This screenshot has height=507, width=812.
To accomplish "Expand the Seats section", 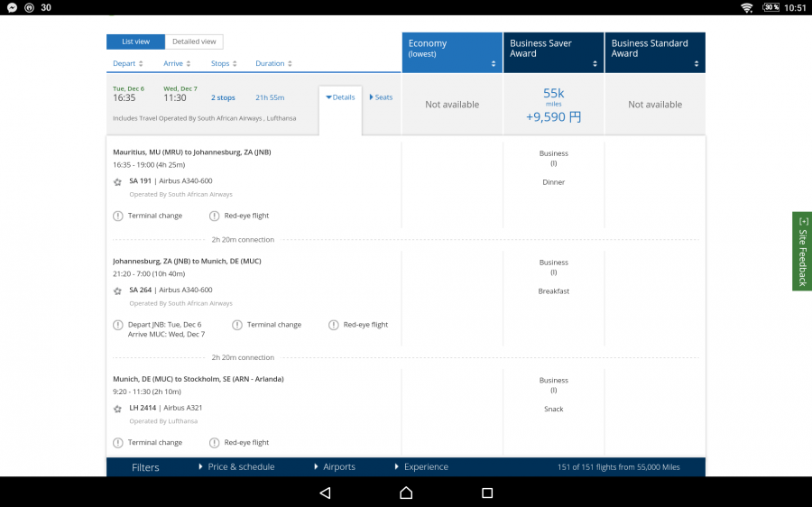I will [x=381, y=97].
